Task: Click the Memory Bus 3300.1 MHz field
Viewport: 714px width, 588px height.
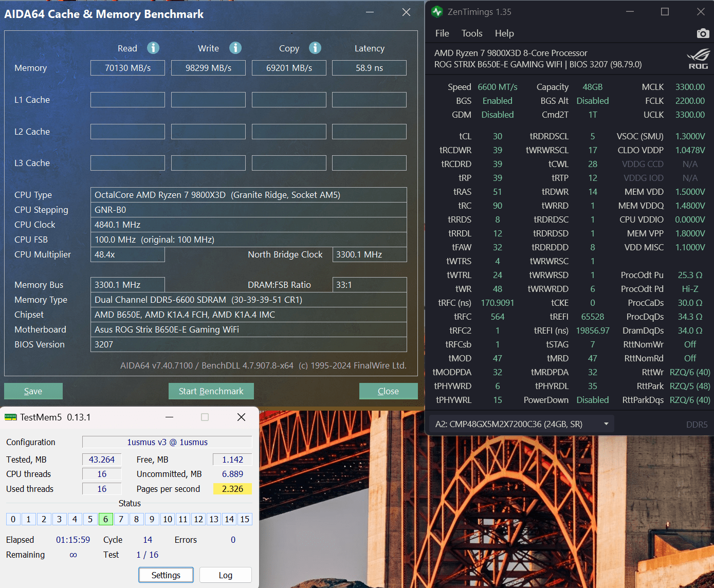Action: pyautogui.click(x=127, y=285)
